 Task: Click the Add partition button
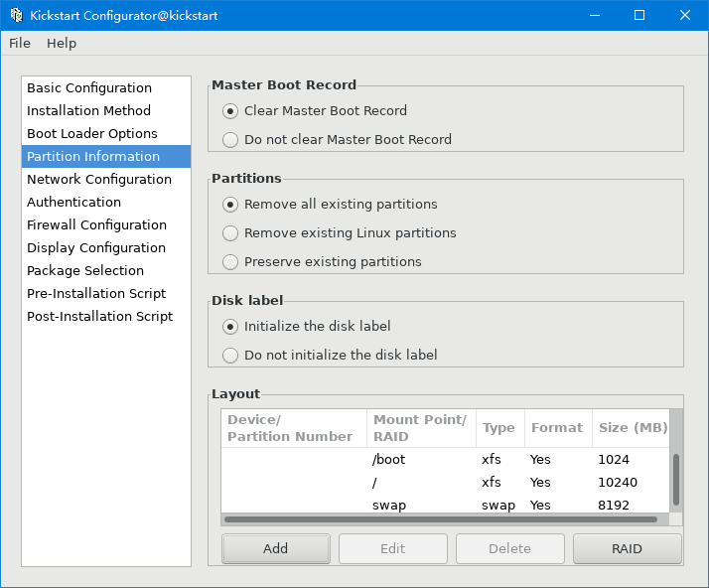[x=276, y=548]
